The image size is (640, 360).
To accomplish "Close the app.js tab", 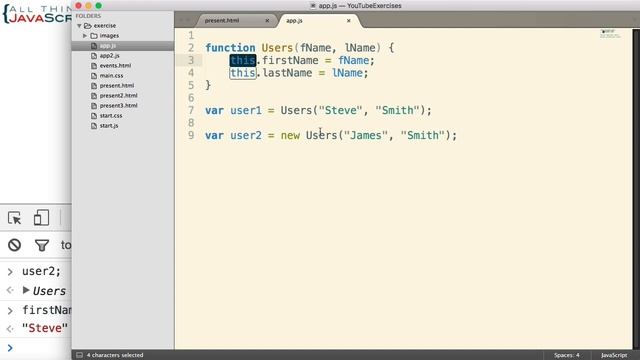I will (349, 20).
